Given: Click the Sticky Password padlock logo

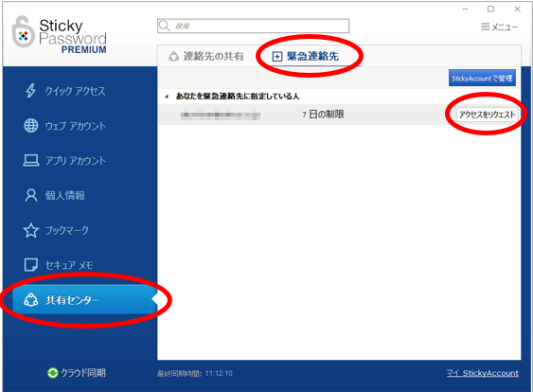Looking at the screenshot, I should point(23,31).
